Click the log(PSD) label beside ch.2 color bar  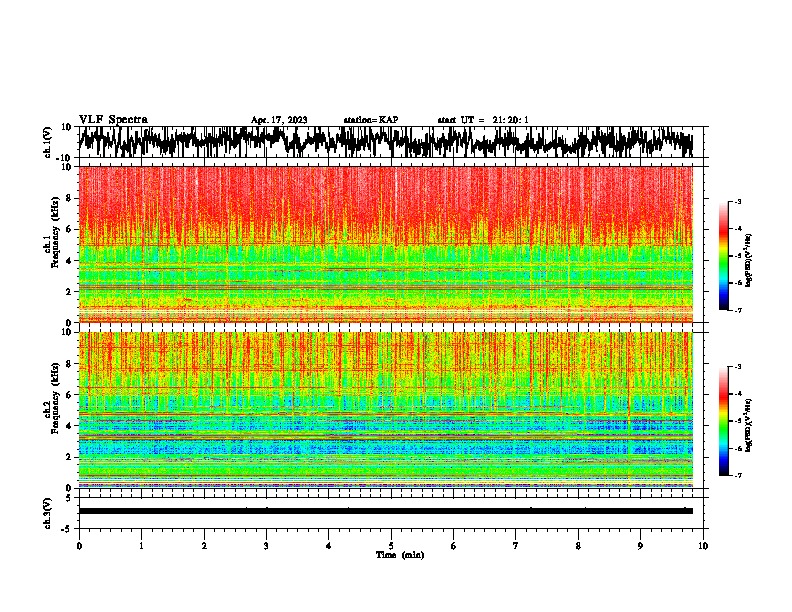pyautogui.click(x=748, y=425)
